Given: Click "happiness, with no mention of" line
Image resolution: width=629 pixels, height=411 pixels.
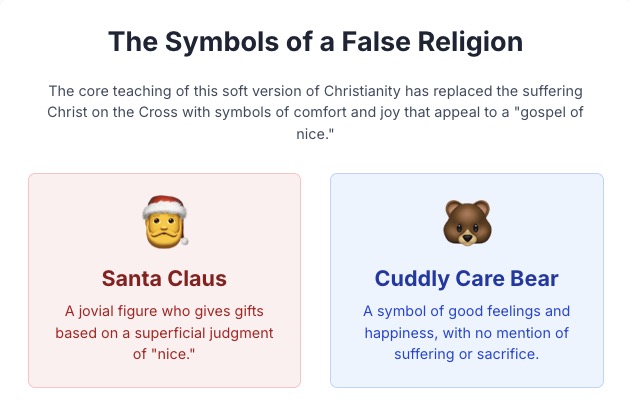Looking at the screenshot, I should tap(466, 333).
